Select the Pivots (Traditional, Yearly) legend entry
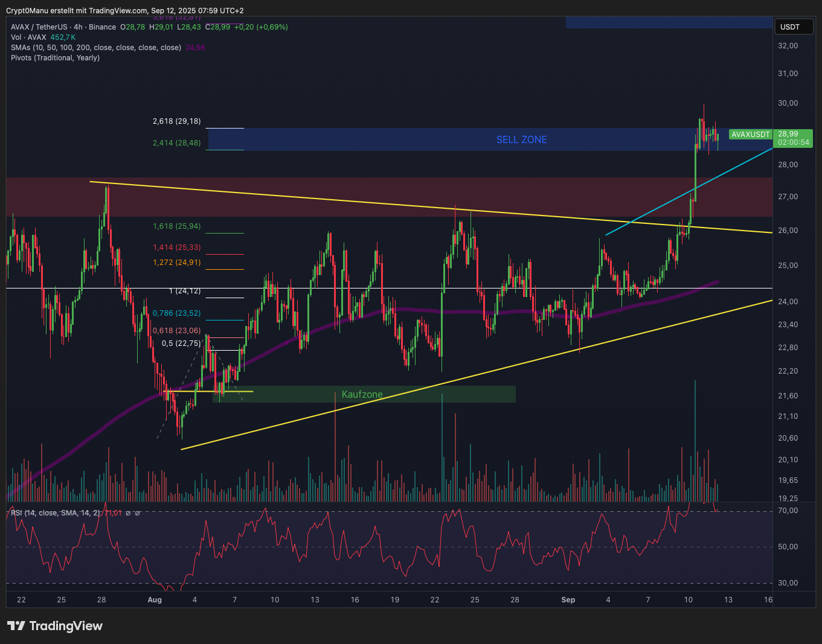822x644 pixels. 55,58
